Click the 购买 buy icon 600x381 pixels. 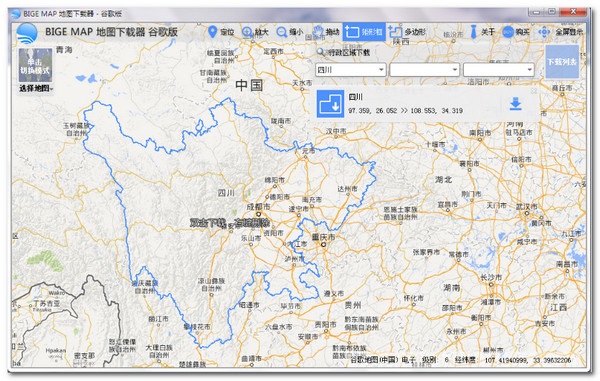pos(516,32)
